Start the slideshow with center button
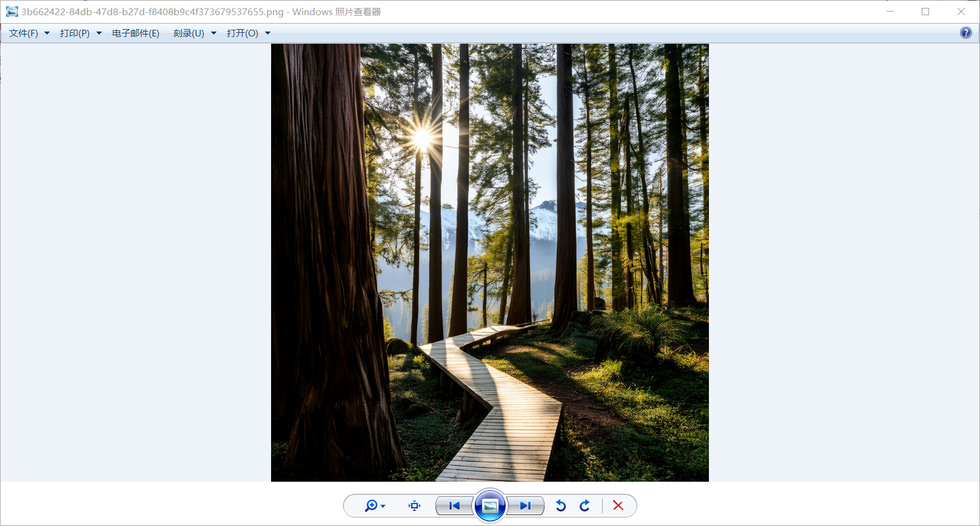This screenshot has width=980, height=526. coord(490,505)
